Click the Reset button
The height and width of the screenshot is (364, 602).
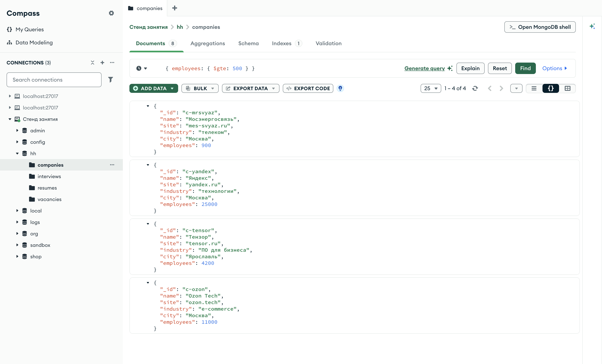click(500, 68)
